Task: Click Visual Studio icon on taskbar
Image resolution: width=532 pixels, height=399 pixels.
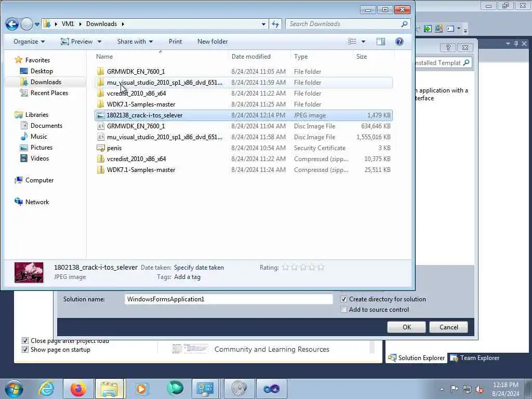Action: tap(271, 389)
